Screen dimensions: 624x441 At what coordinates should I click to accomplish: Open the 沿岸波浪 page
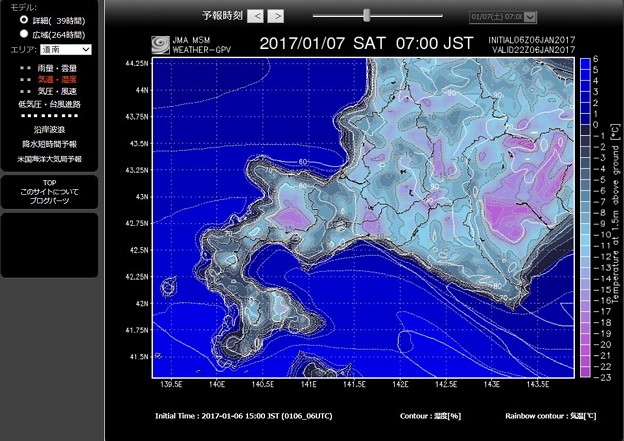coord(49,130)
